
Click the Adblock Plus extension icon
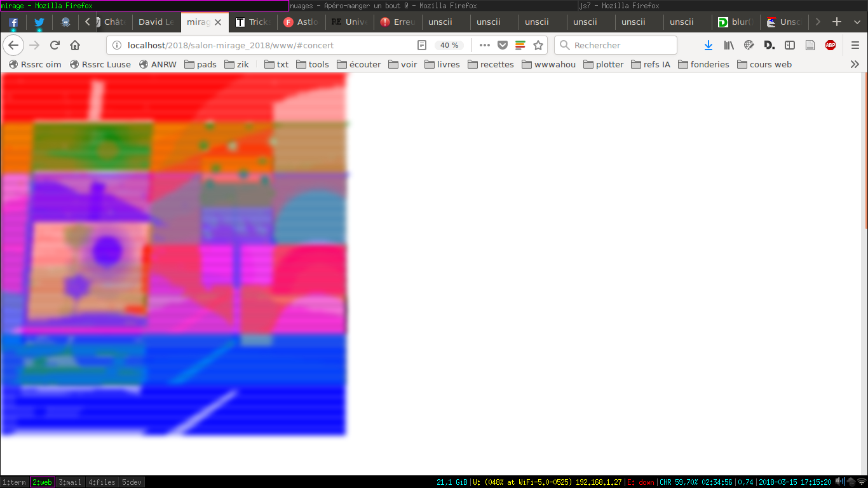coord(830,45)
